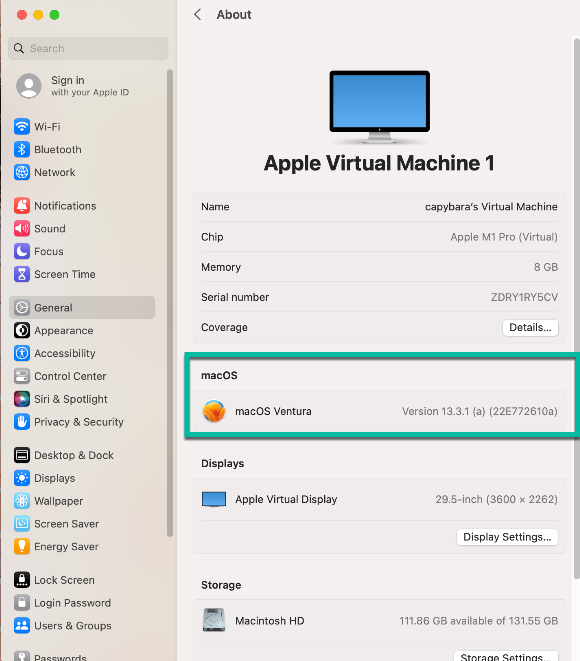
Task: Click the Sound speaker icon
Action: (21, 228)
